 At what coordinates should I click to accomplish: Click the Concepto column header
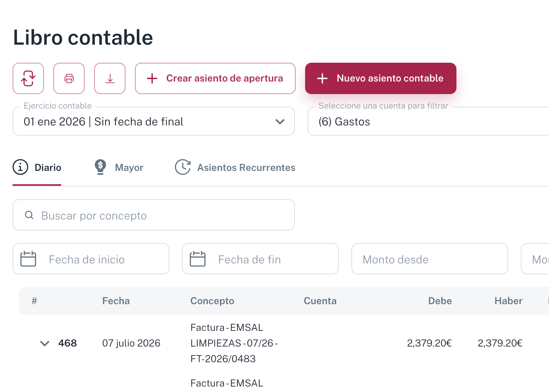pos(212,301)
